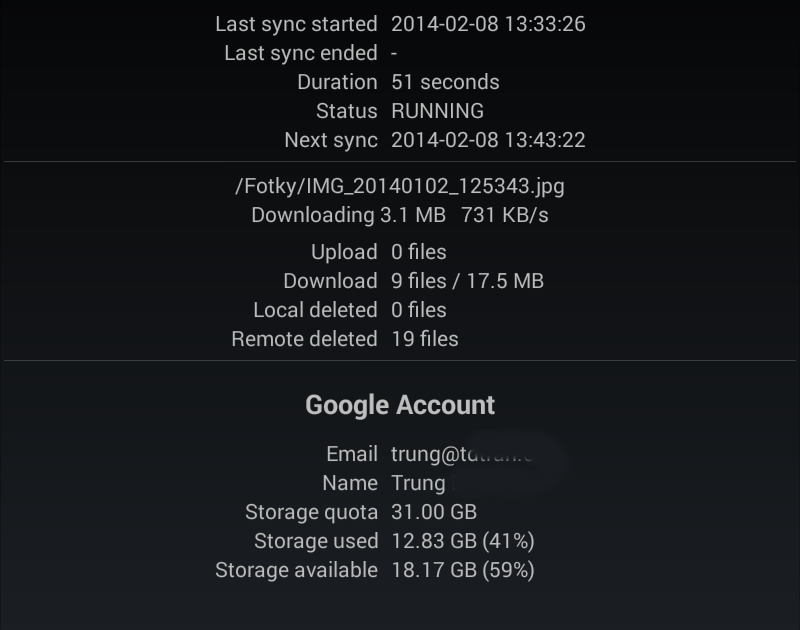Select the 731 KB/s transfer speed
Viewport: 800px width, 630px height.
(x=505, y=215)
